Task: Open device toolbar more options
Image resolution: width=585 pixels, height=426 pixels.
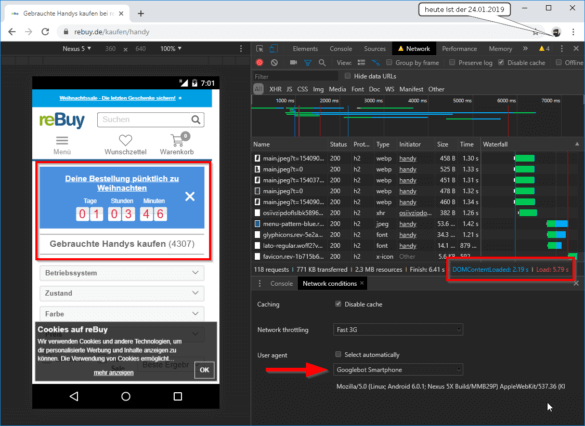Action: (241, 48)
